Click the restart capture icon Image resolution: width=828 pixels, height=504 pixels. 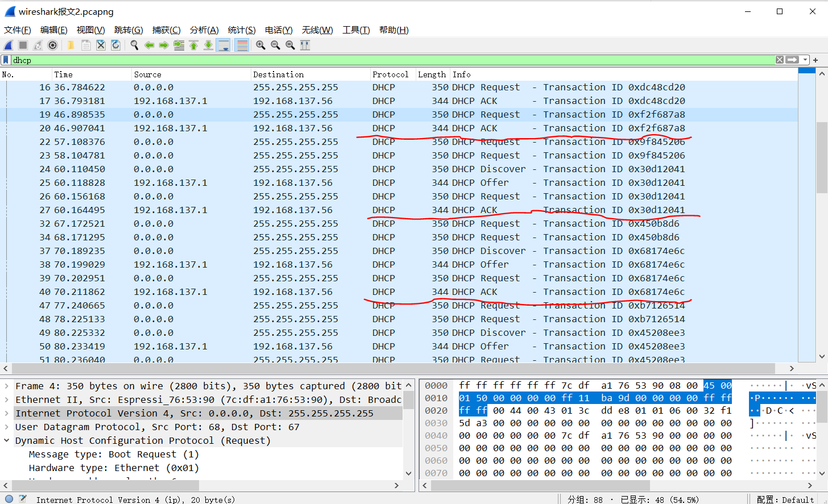tap(38, 45)
